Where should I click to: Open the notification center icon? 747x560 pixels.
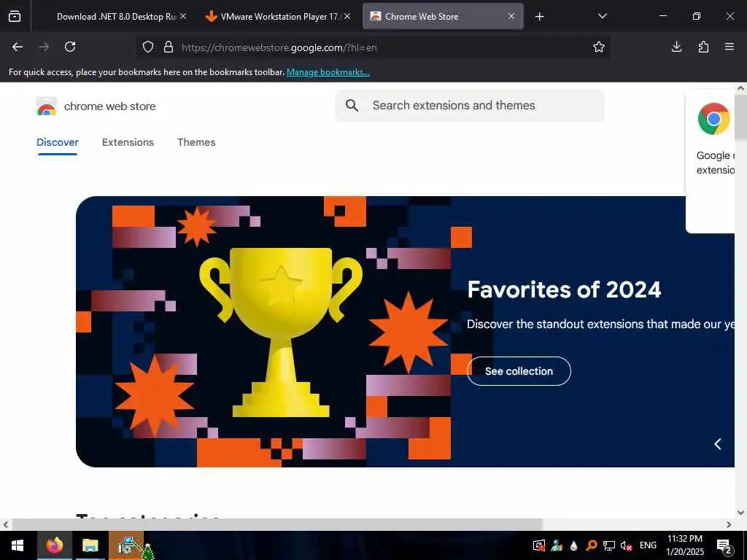(x=724, y=546)
